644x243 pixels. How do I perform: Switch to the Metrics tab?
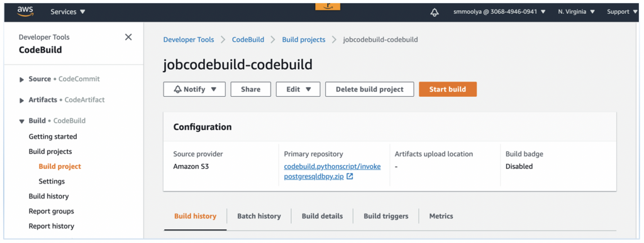(x=441, y=216)
